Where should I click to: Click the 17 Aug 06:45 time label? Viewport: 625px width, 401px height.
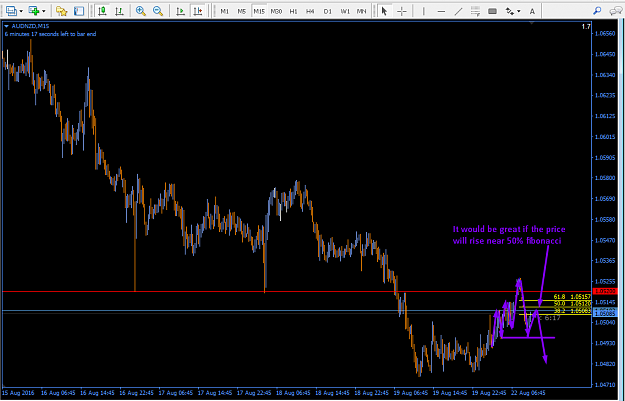176,393
